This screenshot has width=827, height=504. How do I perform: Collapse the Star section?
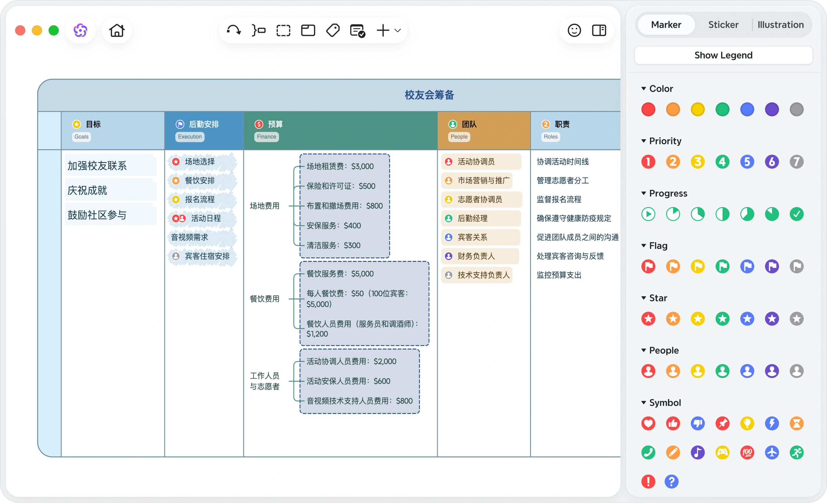click(x=644, y=298)
